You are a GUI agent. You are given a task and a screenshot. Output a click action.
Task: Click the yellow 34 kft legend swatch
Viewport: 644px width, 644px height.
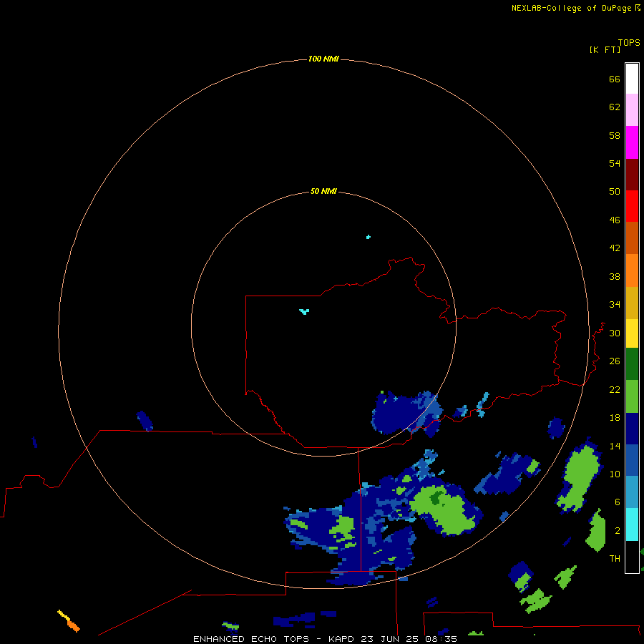pyautogui.click(x=632, y=333)
